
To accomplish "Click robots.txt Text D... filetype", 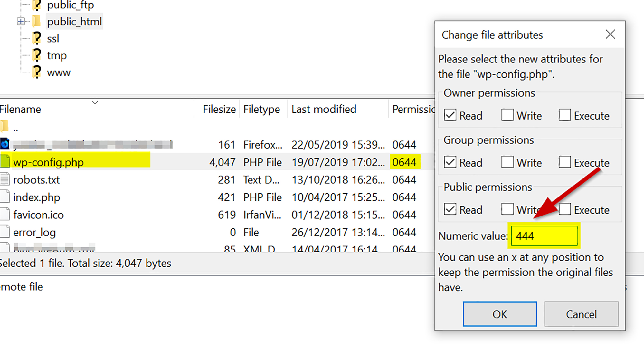I will point(261,179).
